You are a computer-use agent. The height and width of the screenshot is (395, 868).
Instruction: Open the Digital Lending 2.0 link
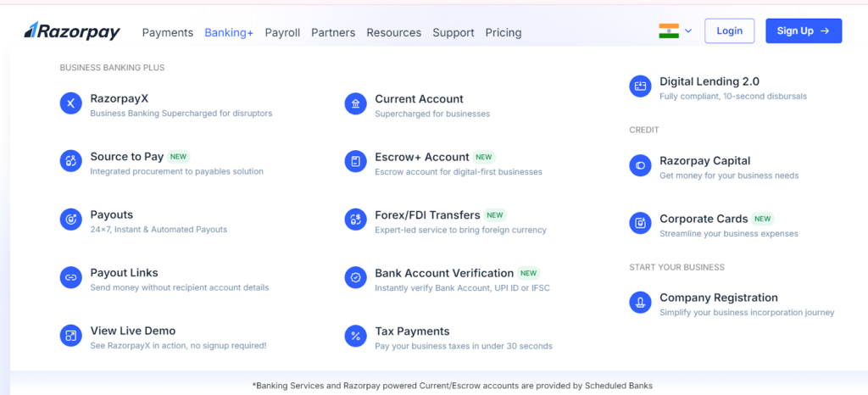tap(709, 81)
